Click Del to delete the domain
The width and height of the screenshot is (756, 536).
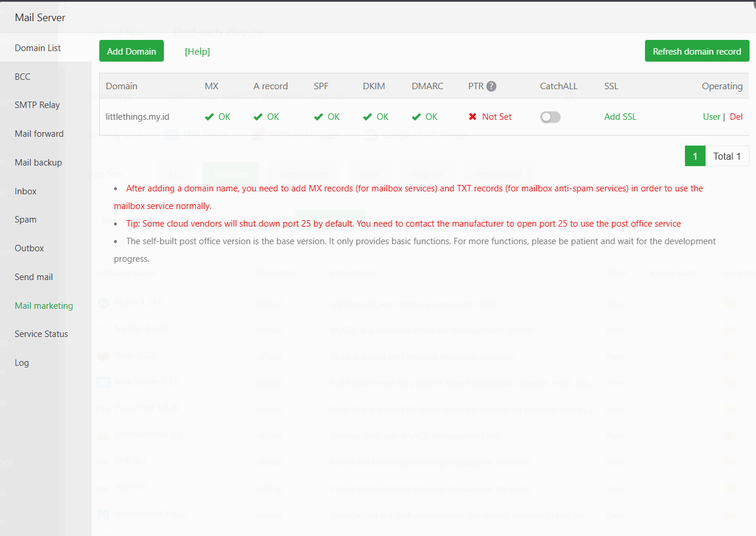point(736,117)
